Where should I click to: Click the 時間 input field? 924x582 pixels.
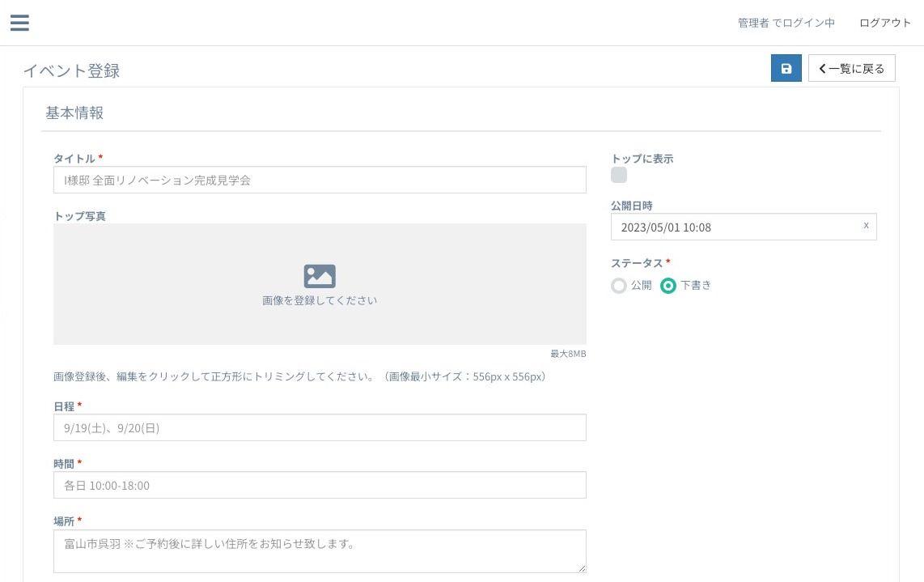[x=320, y=485]
